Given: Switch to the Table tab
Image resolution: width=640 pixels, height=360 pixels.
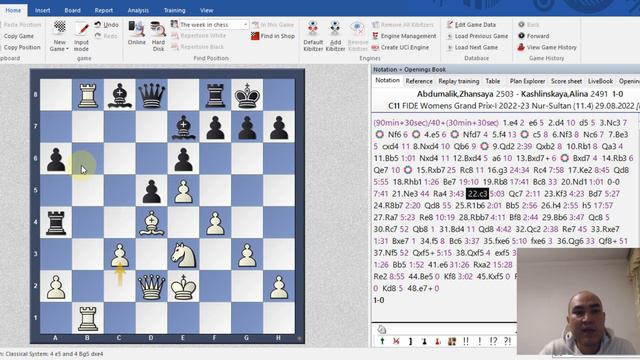Looking at the screenshot, I should [493, 81].
